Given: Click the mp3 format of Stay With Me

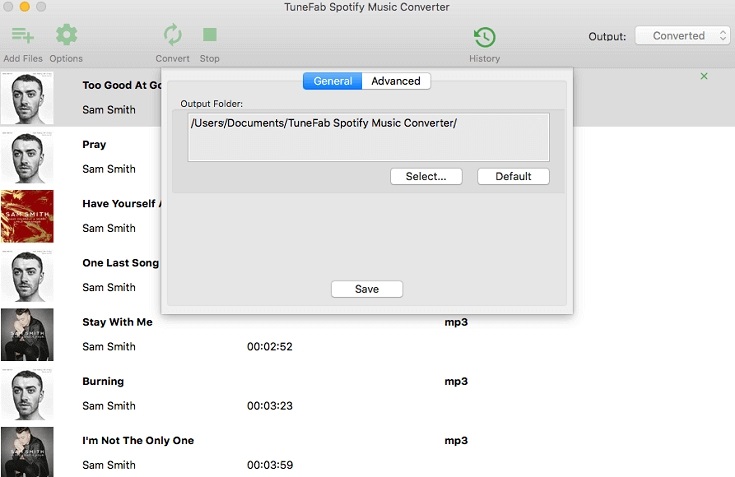Looking at the screenshot, I should 456,322.
